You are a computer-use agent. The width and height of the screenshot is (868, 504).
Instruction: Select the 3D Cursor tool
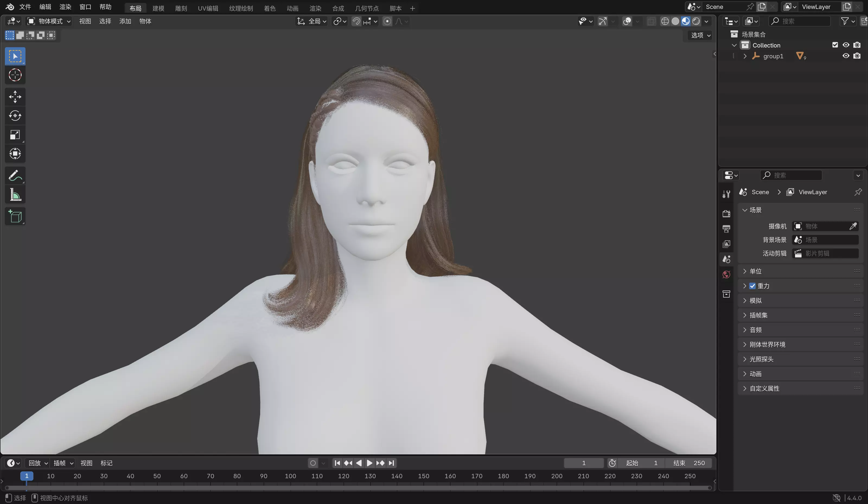15,75
